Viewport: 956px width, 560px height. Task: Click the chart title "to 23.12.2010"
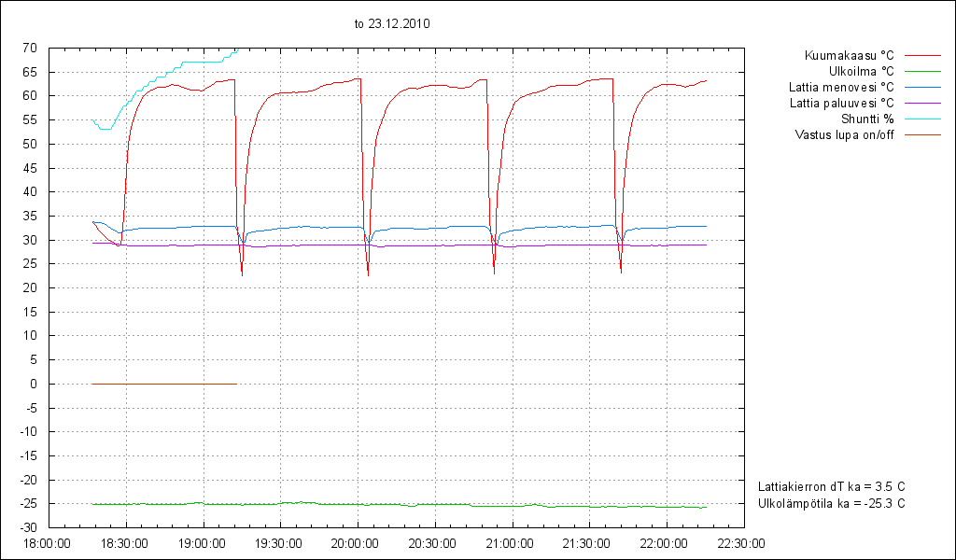392,24
